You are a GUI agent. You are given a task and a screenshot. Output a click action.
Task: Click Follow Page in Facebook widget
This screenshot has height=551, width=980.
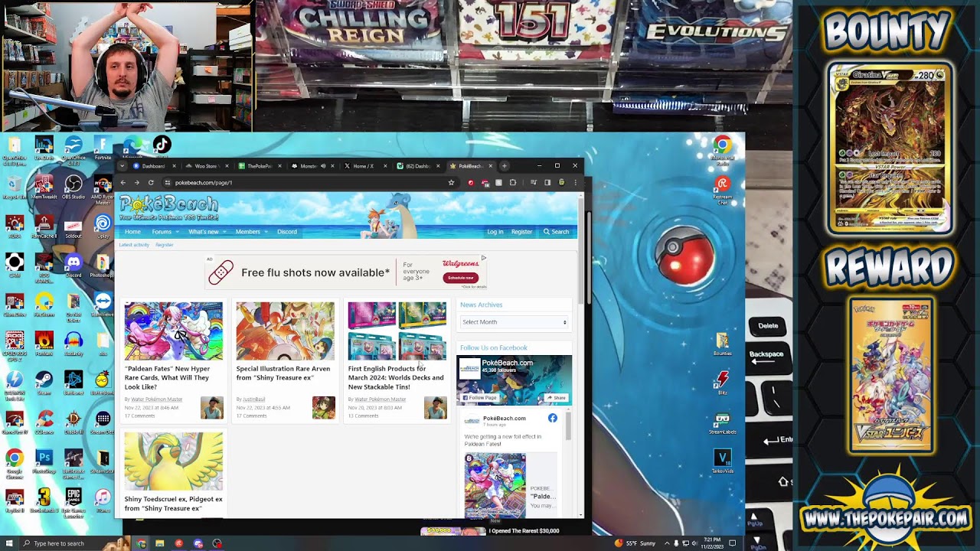click(x=480, y=398)
